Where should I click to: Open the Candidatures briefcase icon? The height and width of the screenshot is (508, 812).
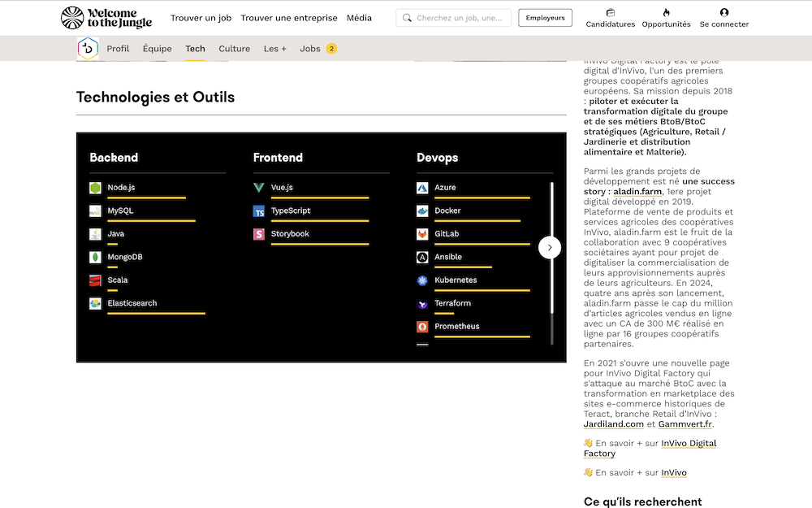[x=611, y=12]
